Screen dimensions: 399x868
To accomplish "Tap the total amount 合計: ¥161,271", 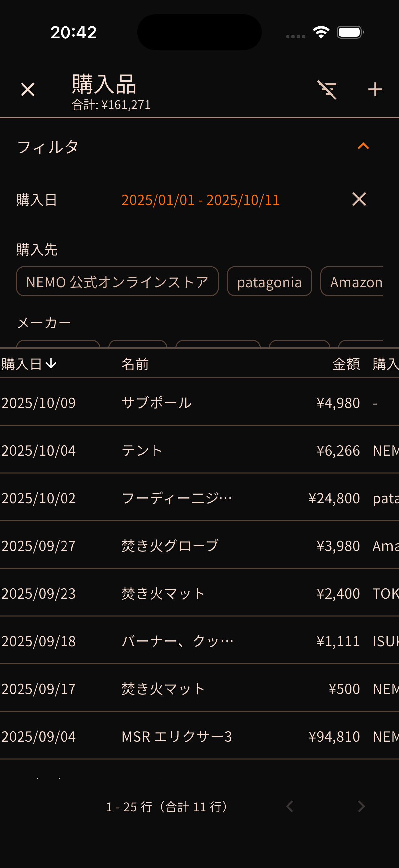I will point(111,105).
